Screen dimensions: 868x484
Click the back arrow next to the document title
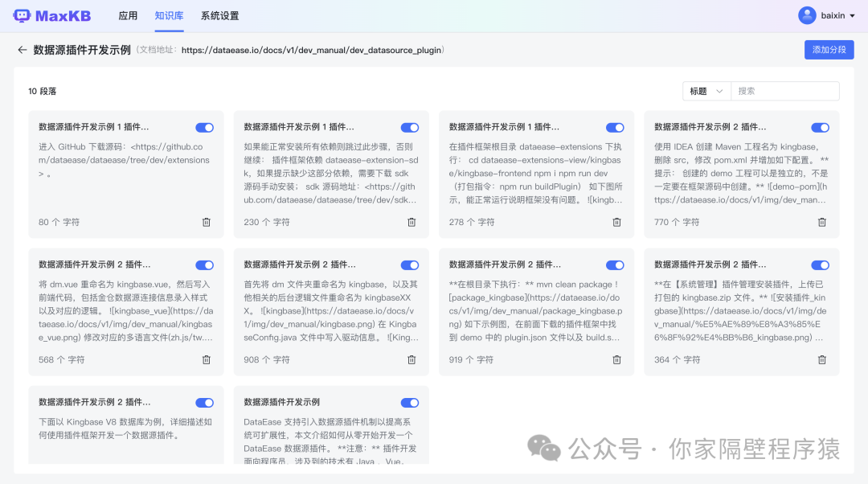point(22,49)
